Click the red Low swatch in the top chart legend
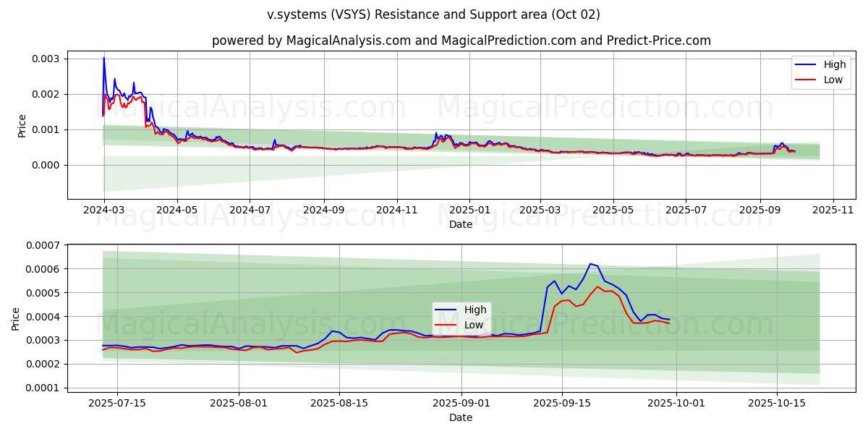 (x=805, y=80)
